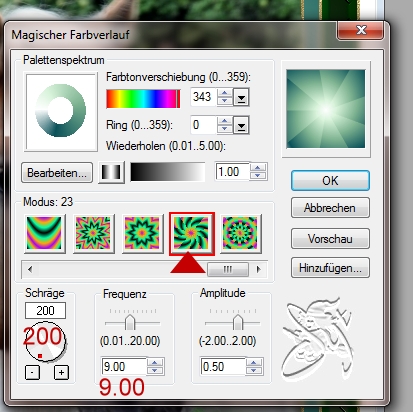Click the mode list right scroll arrow
413x412 pixels.
tap(259, 269)
